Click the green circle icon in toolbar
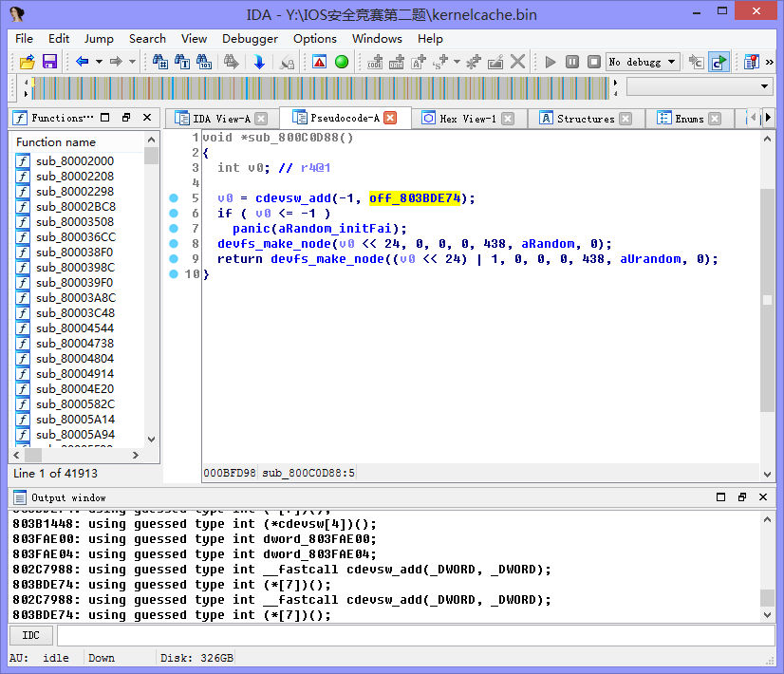 342,62
